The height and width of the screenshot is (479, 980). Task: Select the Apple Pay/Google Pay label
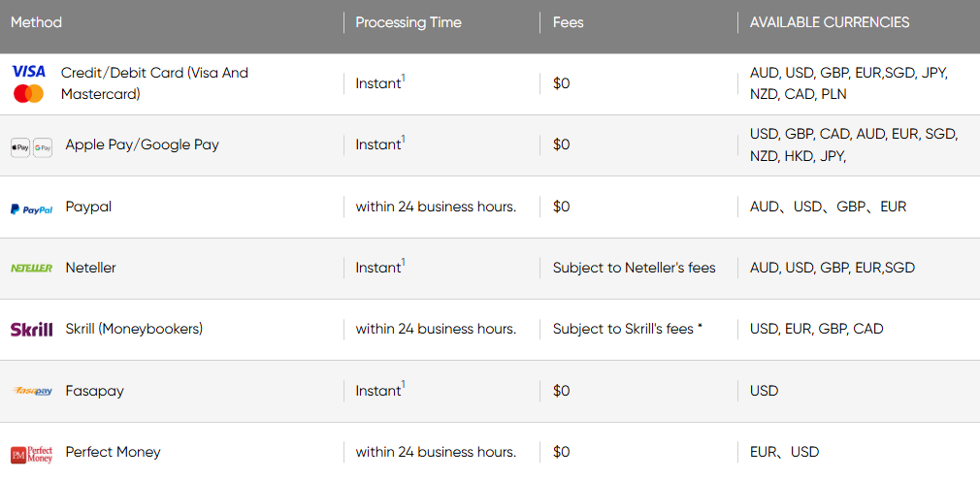tap(143, 144)
